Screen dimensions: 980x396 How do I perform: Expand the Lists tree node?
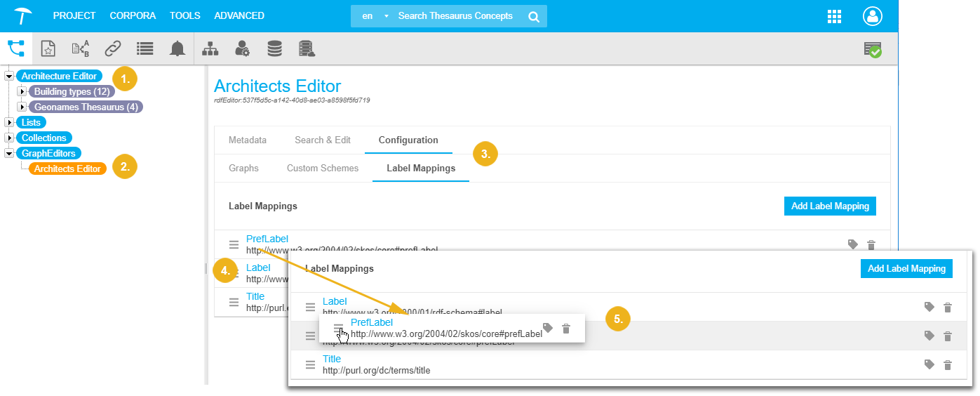9,122
